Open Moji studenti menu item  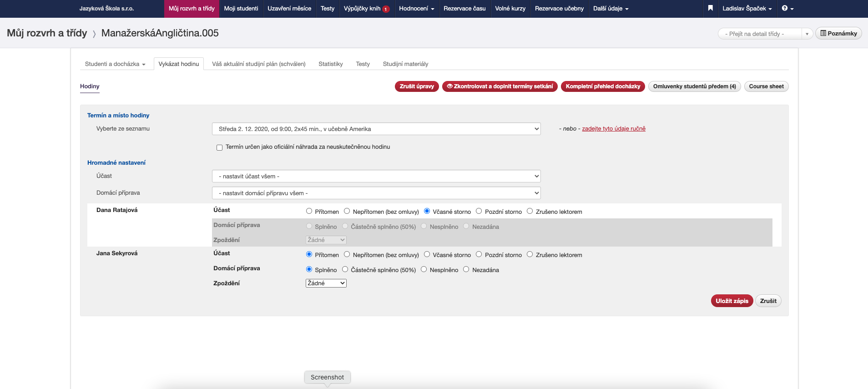241,9
